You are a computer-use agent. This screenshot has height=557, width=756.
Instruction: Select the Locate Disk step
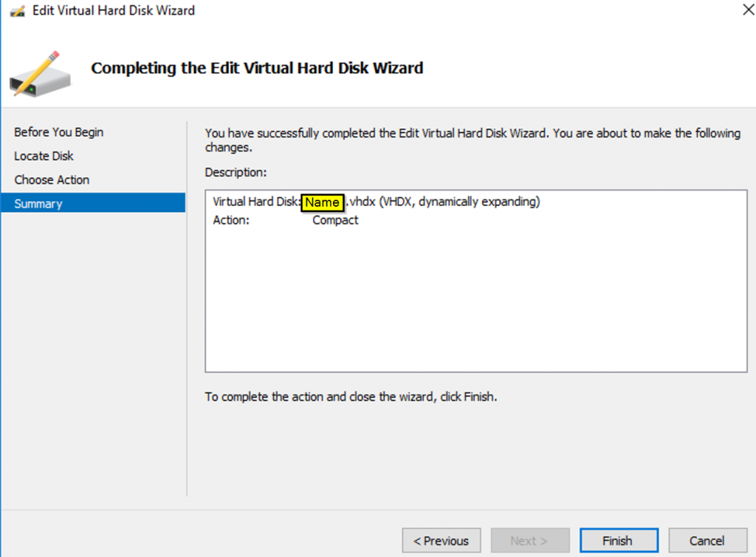[44, 156]
